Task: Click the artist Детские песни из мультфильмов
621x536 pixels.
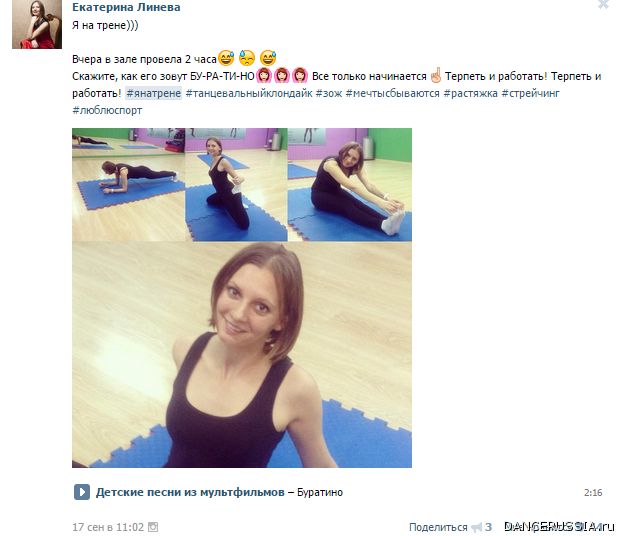Action: 190,492
